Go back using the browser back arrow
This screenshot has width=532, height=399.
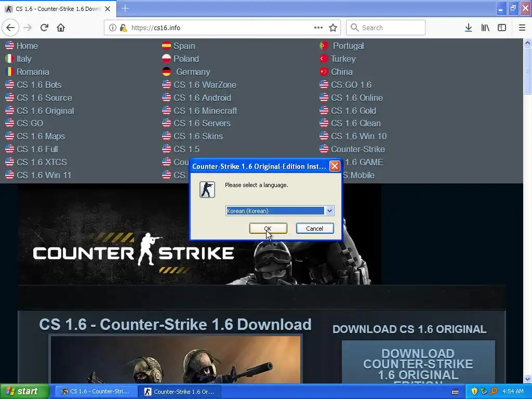[x=10, y=28]
